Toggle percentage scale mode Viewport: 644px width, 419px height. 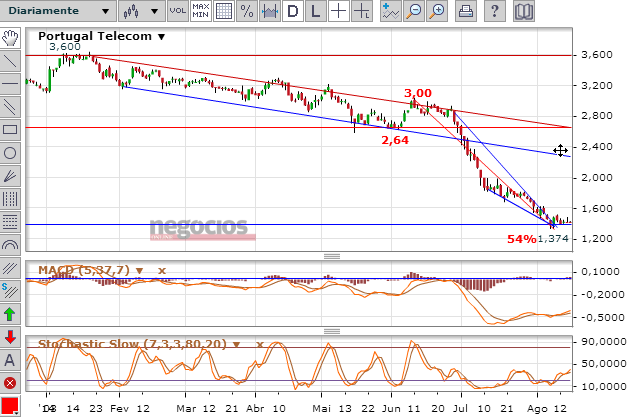(247, 11)
